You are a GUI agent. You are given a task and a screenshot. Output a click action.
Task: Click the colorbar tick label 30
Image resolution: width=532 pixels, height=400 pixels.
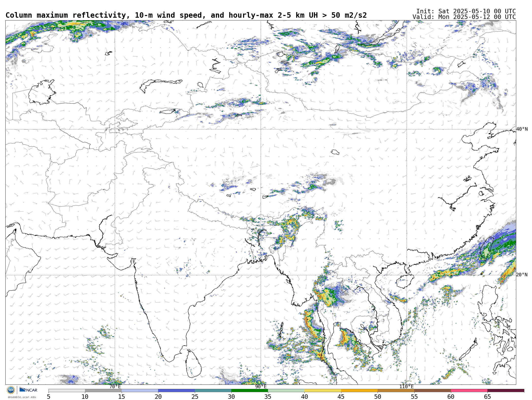[x=231, y=397]
